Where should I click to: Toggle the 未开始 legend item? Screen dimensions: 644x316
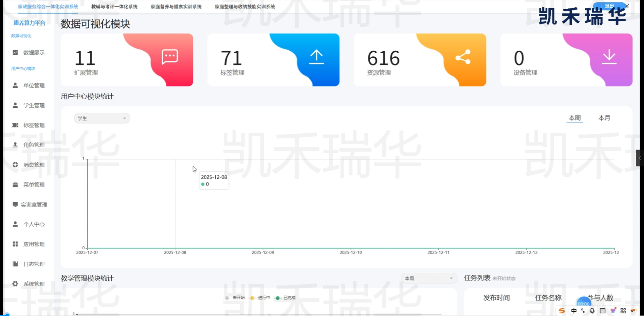pyautogui.click(x=235, y=298)
